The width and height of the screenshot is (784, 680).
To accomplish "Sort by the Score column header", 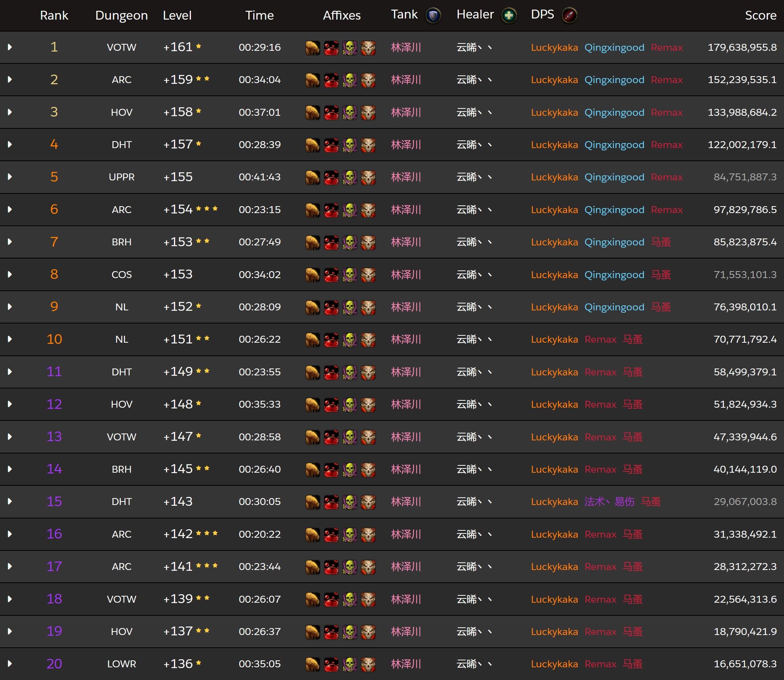I will click(x=760, y=15).
